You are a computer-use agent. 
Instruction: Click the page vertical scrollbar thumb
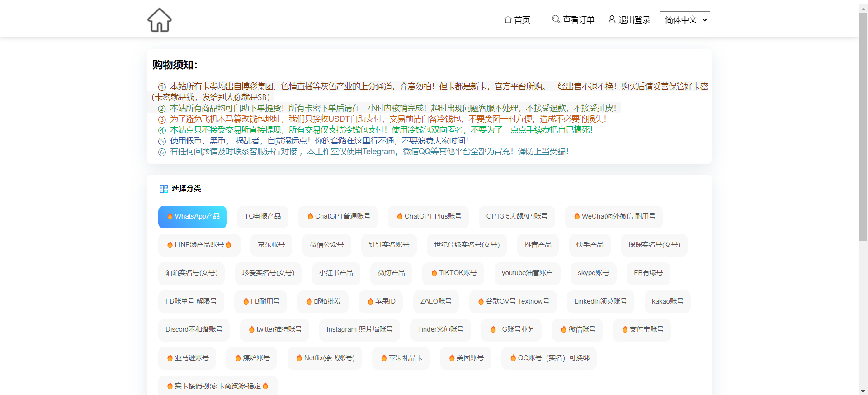point(863,127)
